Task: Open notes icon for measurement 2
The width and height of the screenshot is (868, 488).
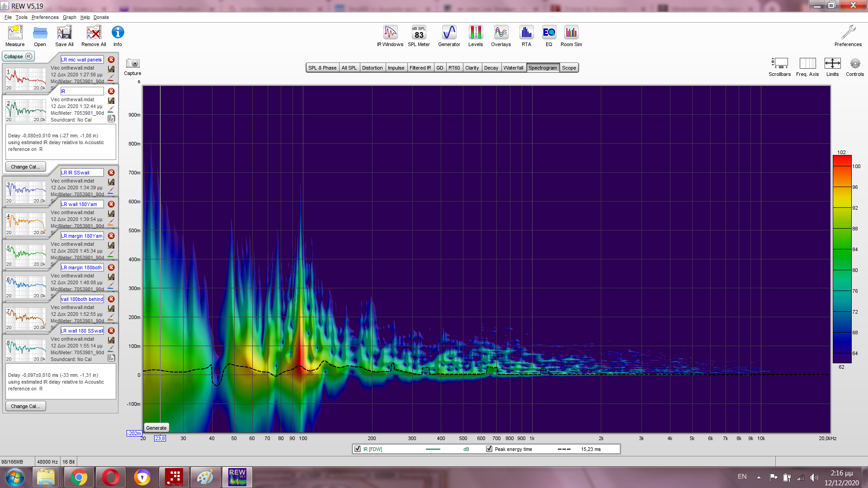Action: (111, 118)
